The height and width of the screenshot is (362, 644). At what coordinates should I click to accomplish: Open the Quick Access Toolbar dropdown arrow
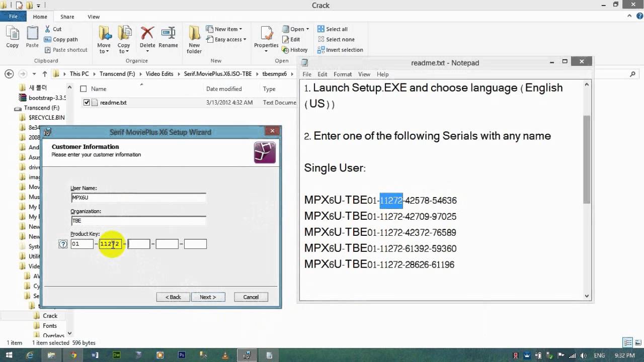click(39, 6)
